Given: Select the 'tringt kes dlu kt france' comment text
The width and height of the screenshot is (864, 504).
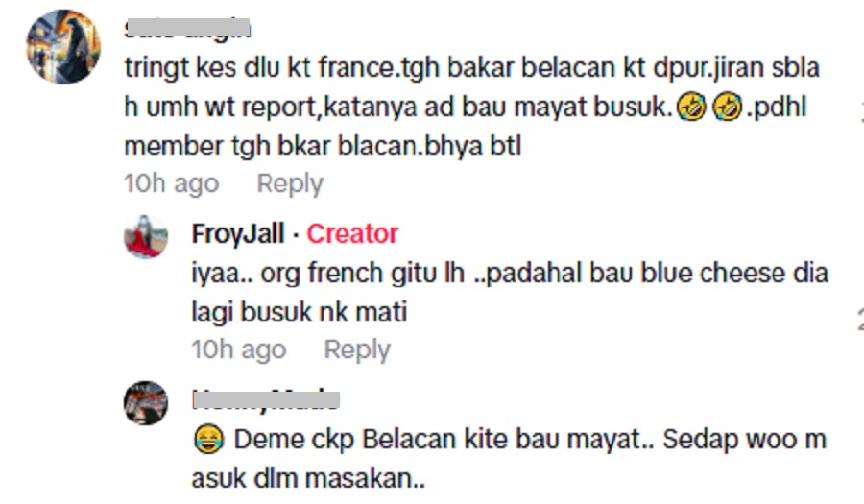Looking at the screenshot, I should pos(472,107).
